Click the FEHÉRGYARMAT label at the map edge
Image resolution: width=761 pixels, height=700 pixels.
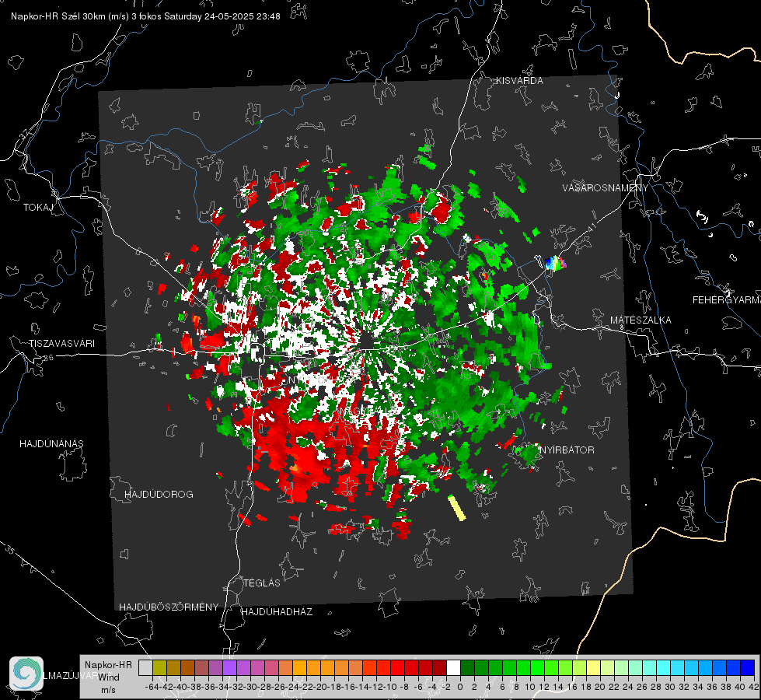tap(727, 300)
